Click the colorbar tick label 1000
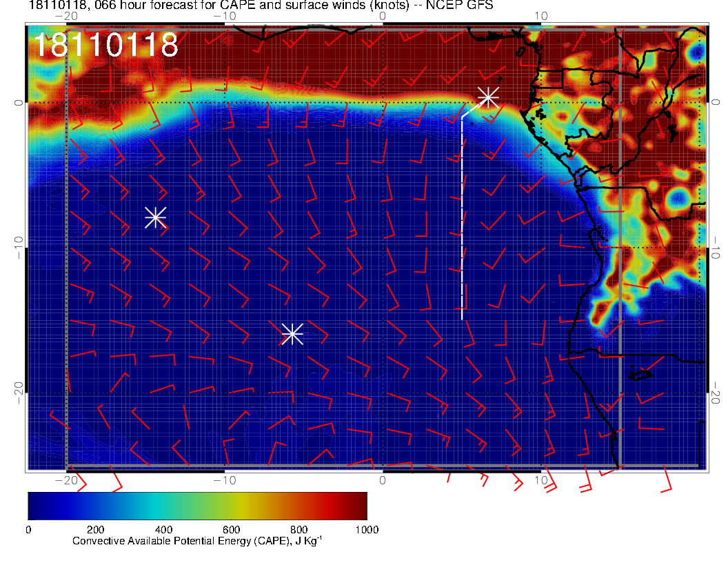 pyautogui.click(x=367, y=530)
